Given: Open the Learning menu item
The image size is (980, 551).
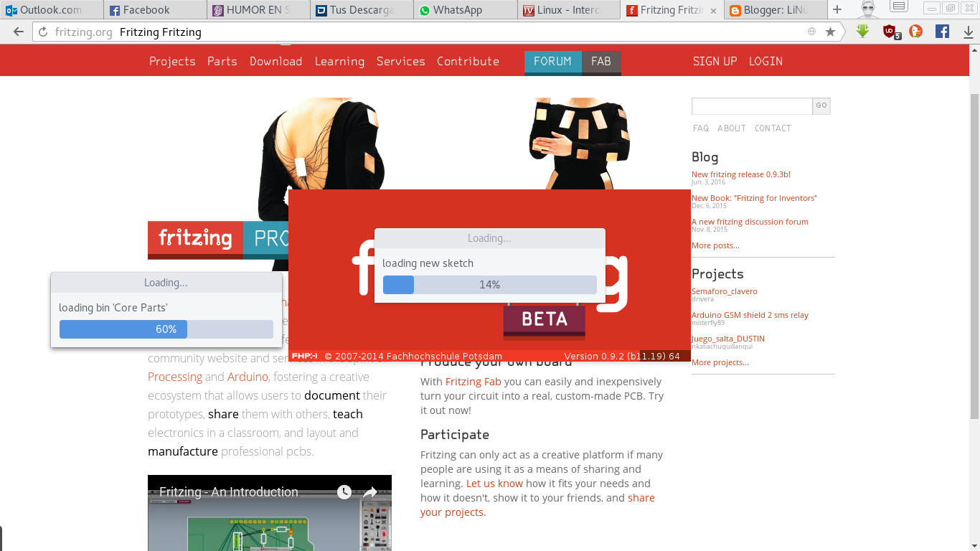Looking at the screenshot, I should [x=339, y=62].
